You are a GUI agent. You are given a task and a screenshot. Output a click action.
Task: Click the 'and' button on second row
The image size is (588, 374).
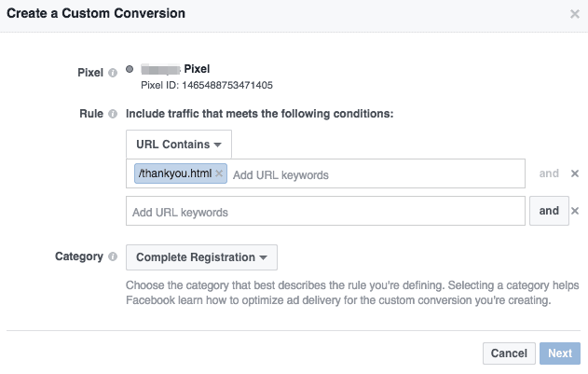(549, 211)
